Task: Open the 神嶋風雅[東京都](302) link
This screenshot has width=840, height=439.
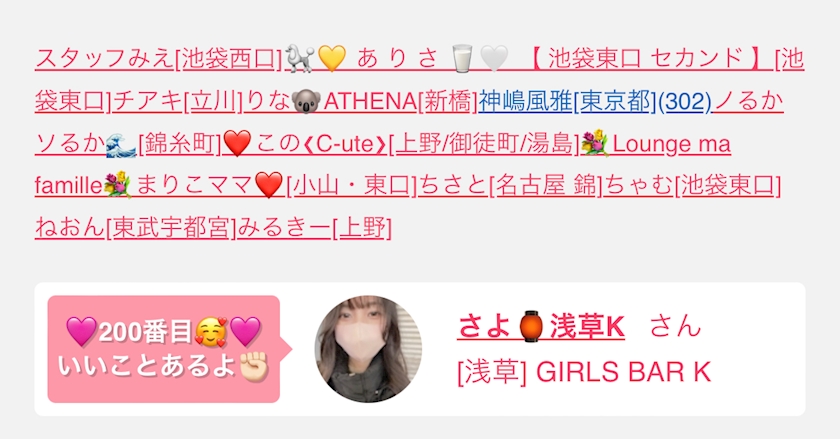Action: [595, 101]
